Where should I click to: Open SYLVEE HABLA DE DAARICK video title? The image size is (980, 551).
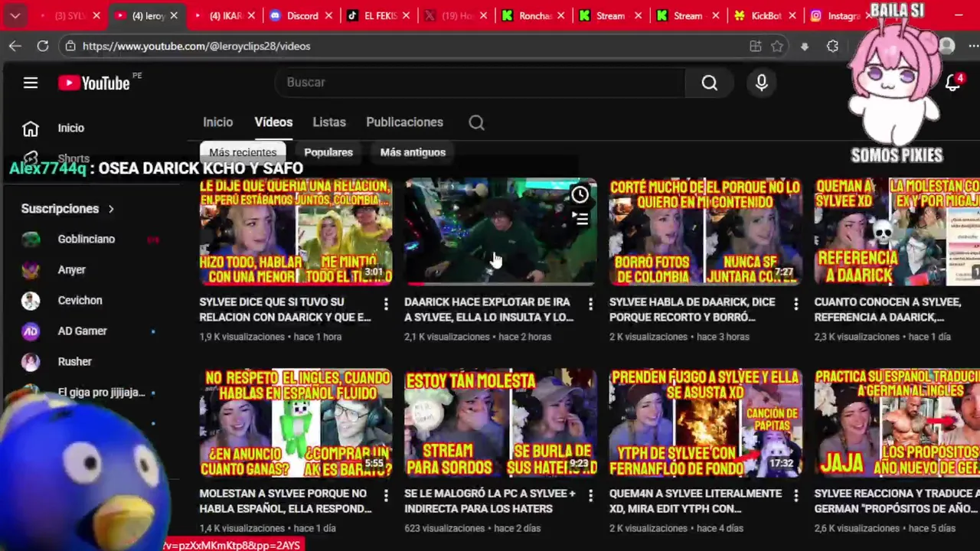click(692, 309)
